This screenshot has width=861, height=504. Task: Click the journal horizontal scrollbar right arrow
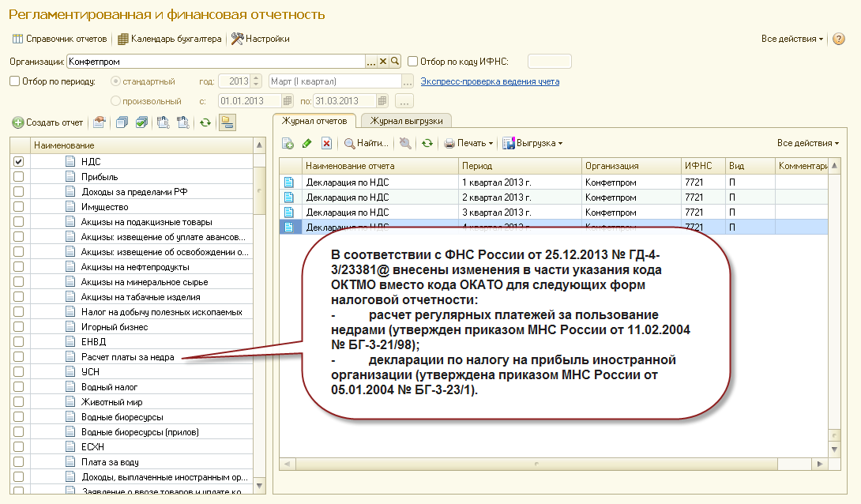820,464
